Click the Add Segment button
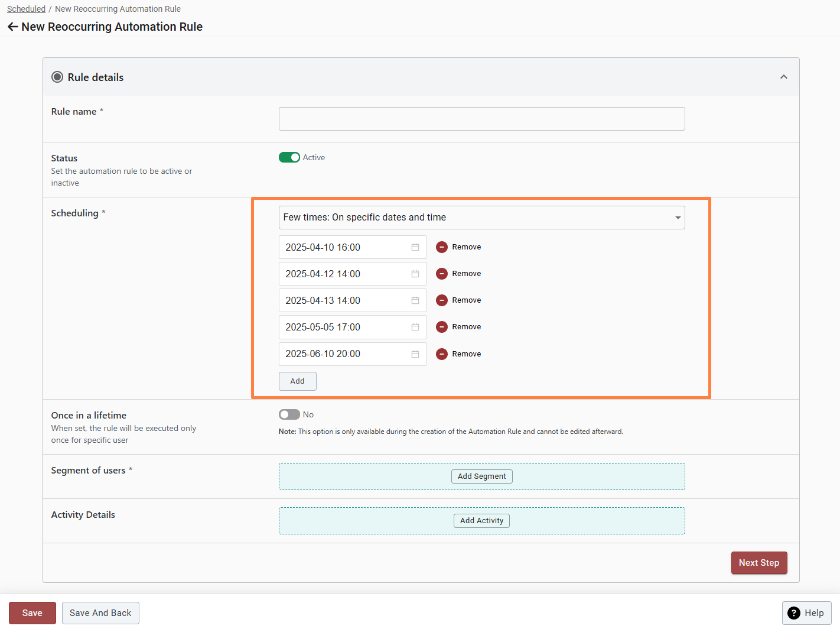840x629 pixels. click(481, 476)
